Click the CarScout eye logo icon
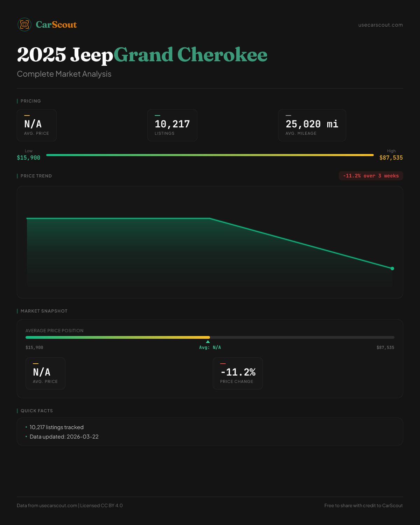The height and width of the screenshot is (525, 420). point(24,24)
